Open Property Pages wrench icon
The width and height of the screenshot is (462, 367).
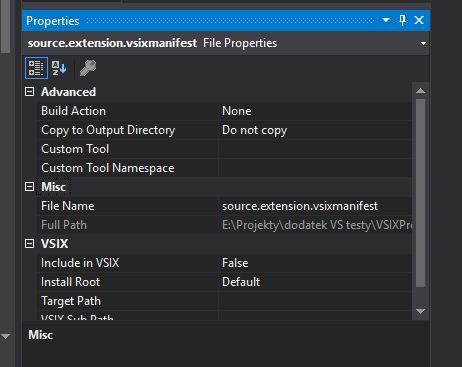click(x=88, y=68)
